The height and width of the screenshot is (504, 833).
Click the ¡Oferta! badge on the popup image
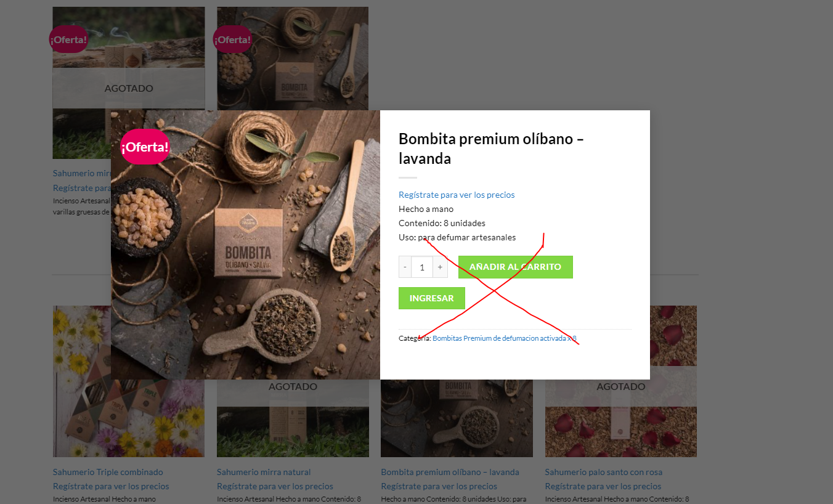[x=145, y=147]
